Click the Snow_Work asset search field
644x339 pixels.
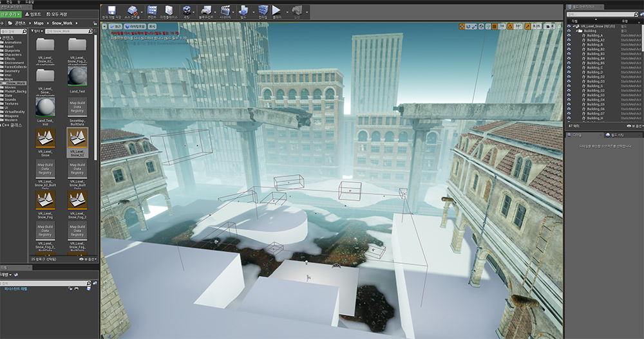[x=69, y=31]
